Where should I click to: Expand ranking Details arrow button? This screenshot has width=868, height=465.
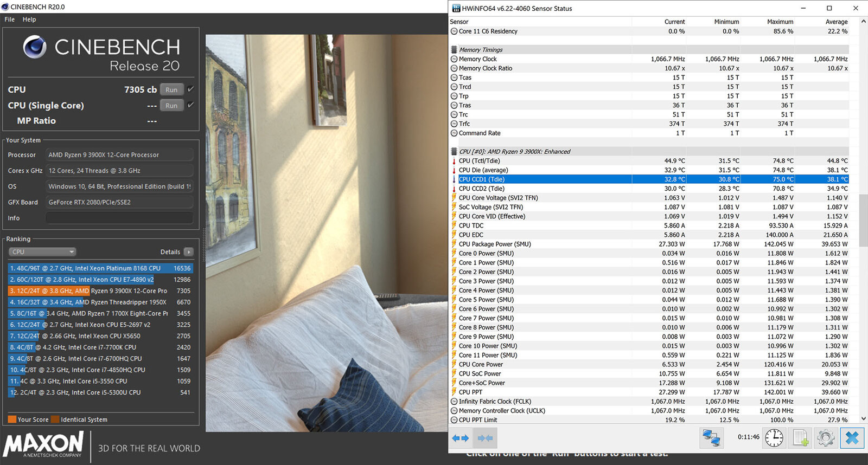(189, 251)
